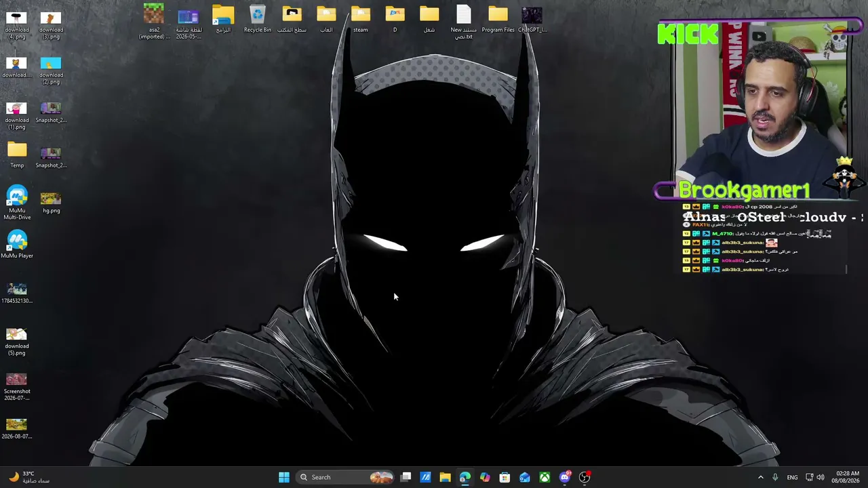Select the العاب folder
Image resolution: width=868 pixels, height=488 pixels.
326,20
